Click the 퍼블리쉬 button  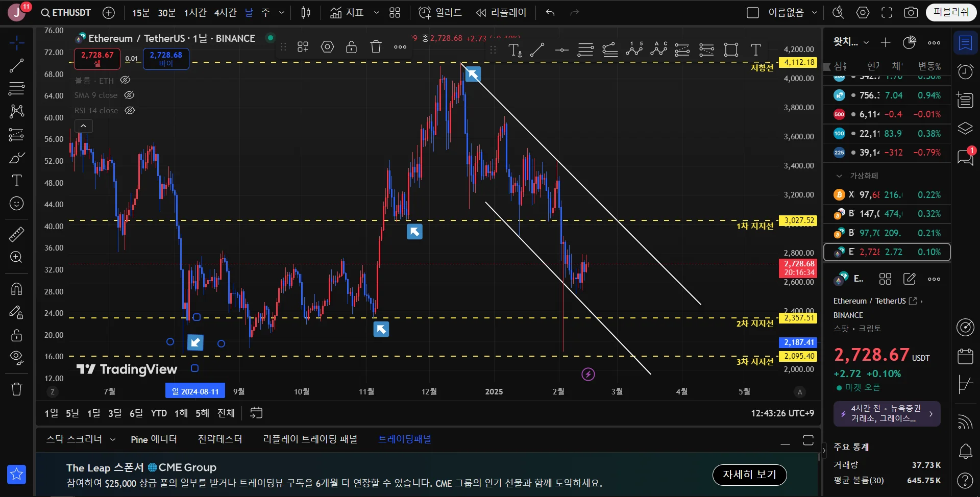click(x=951, y=12)
